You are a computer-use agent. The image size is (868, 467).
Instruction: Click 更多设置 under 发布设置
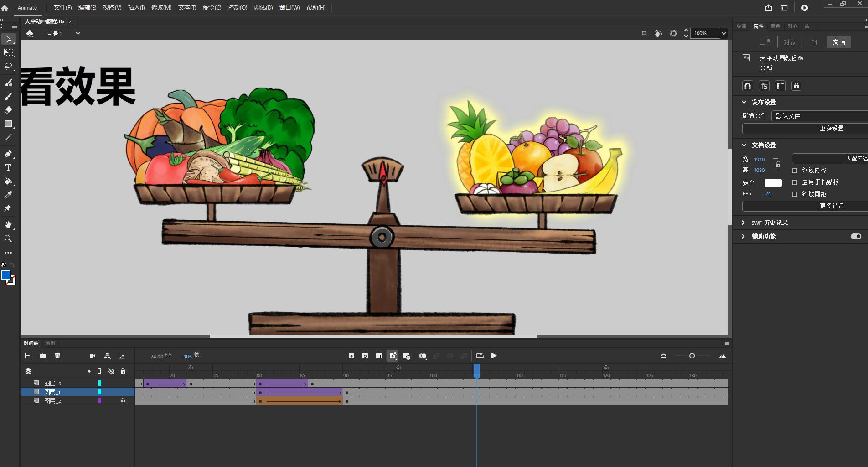pos(805,129)
